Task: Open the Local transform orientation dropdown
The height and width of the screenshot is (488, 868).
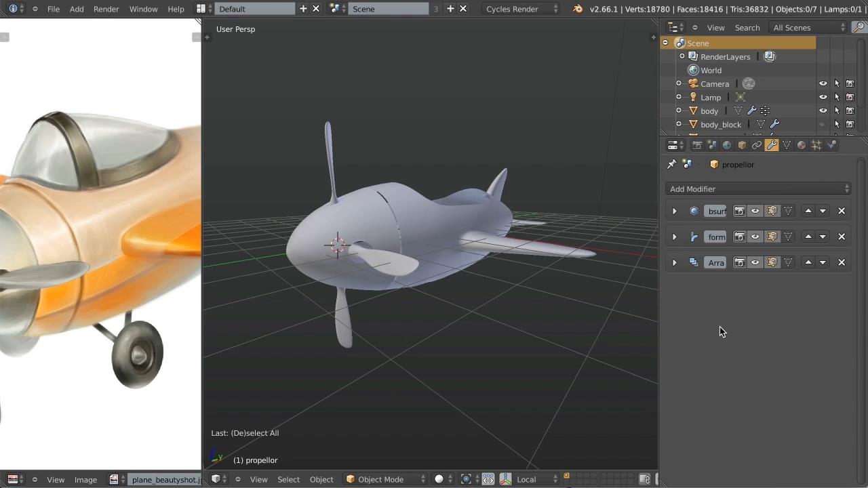Action: 537,479
